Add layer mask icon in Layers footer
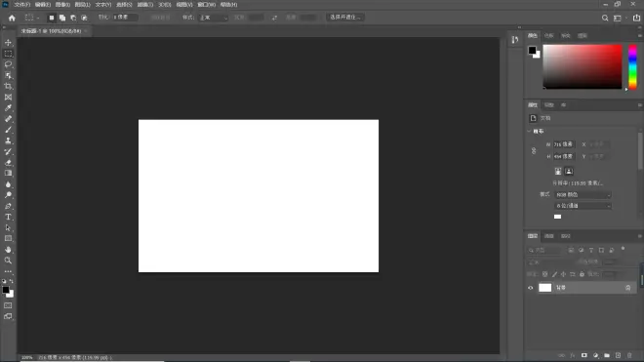The width and height of the screenshot is (644, 362). pyautogui.click(x=584, y=355)
